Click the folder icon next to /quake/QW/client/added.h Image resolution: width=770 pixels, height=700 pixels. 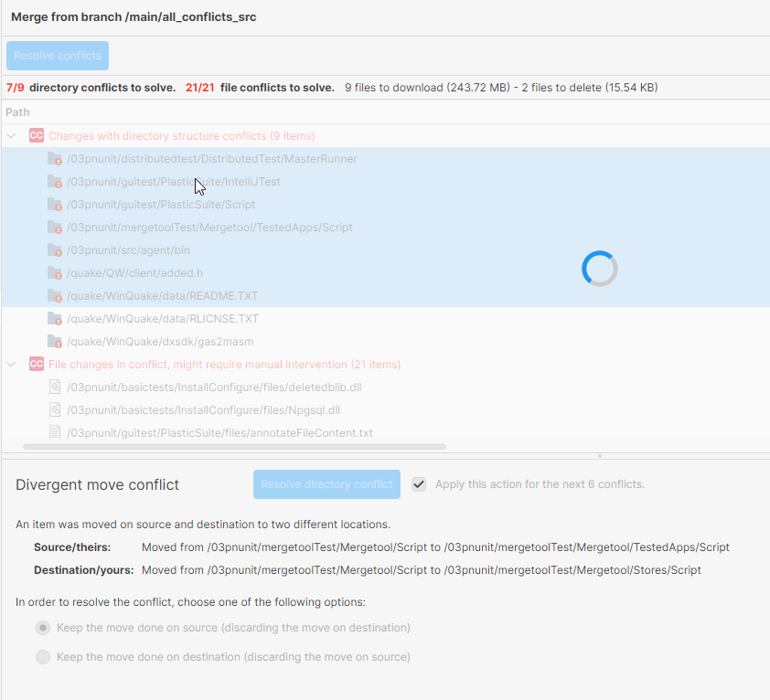tap(55, 272)
